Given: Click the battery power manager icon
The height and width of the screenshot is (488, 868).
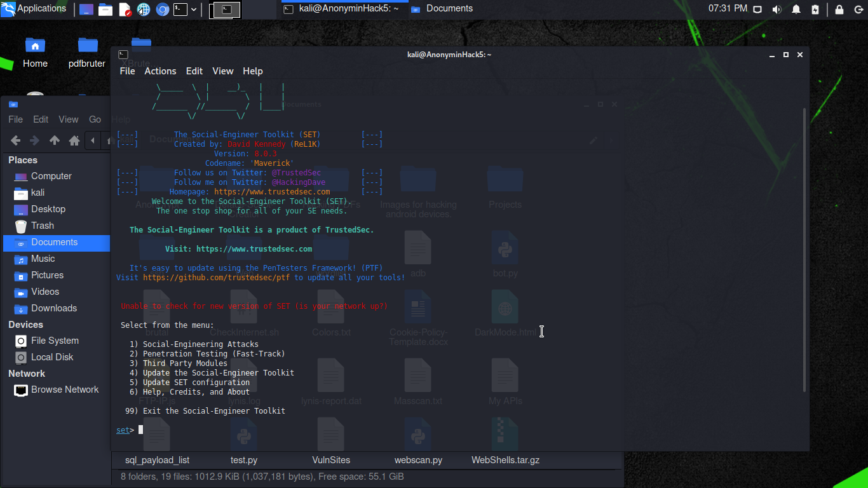Looking at the screenshot, I should point(815,10).
